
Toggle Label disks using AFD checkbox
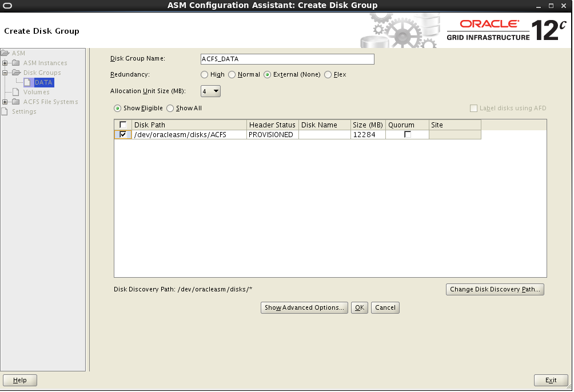[x=473, y=109]
